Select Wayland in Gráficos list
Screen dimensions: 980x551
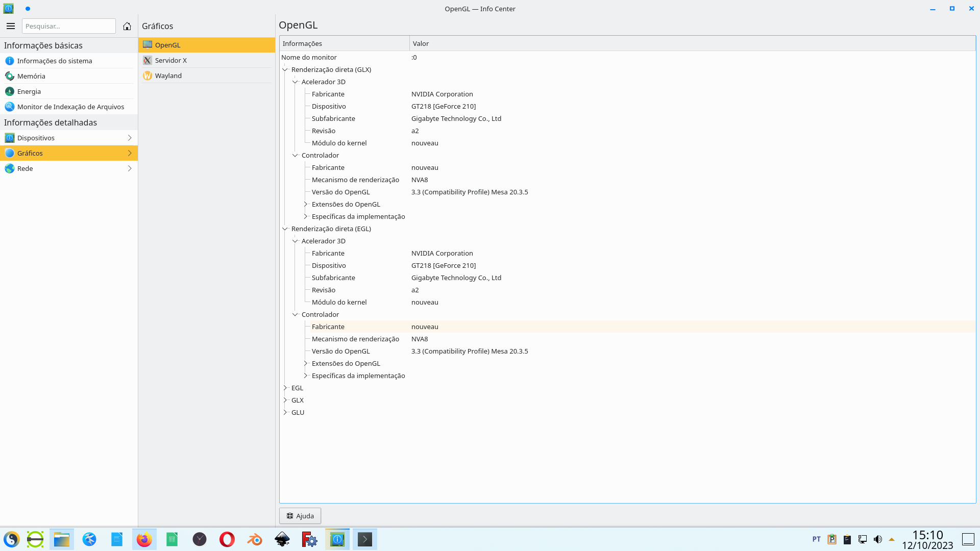pos(207,76)
